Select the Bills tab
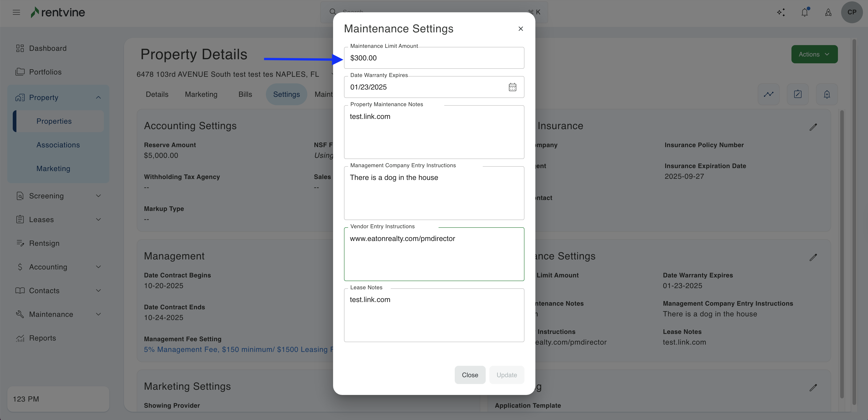 pos(245,94)
